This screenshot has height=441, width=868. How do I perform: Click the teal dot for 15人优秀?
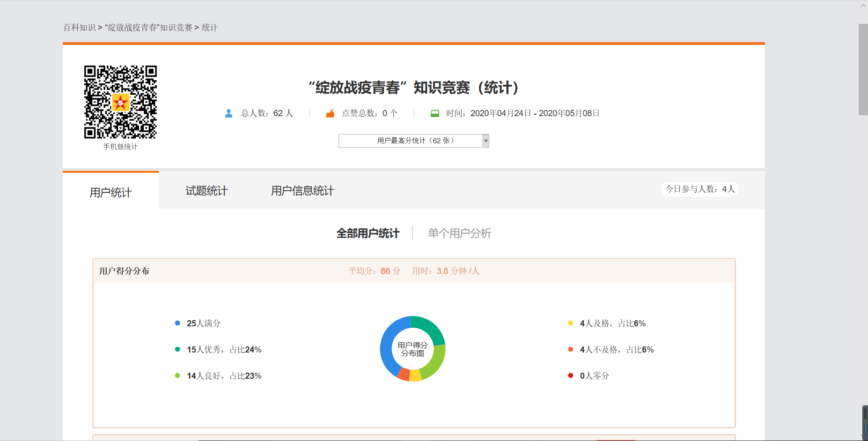[177, 349]
